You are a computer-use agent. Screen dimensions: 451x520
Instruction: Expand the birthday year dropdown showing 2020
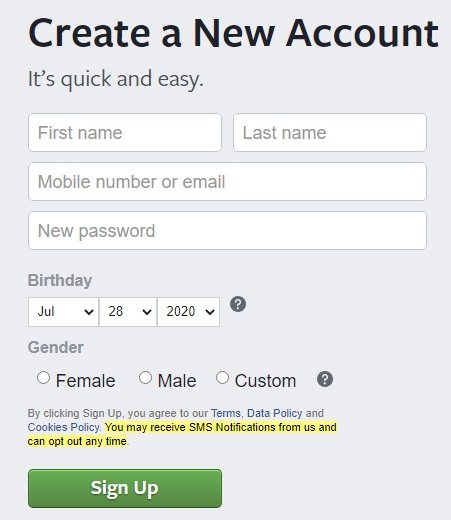coord(188,312)
